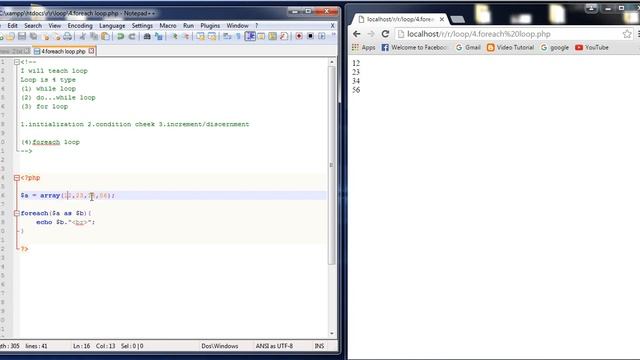Open the Video Tutorial bookmark
The image size is (640, 360).
pyautogui.click(x=510, y=47)
